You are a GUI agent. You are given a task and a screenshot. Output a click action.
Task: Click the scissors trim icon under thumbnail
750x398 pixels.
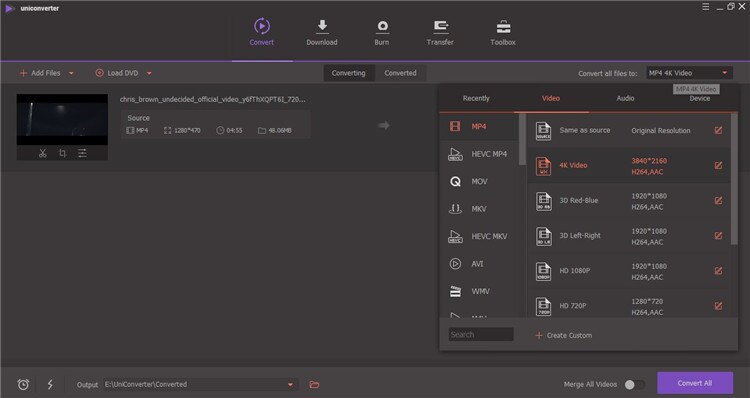43,153
